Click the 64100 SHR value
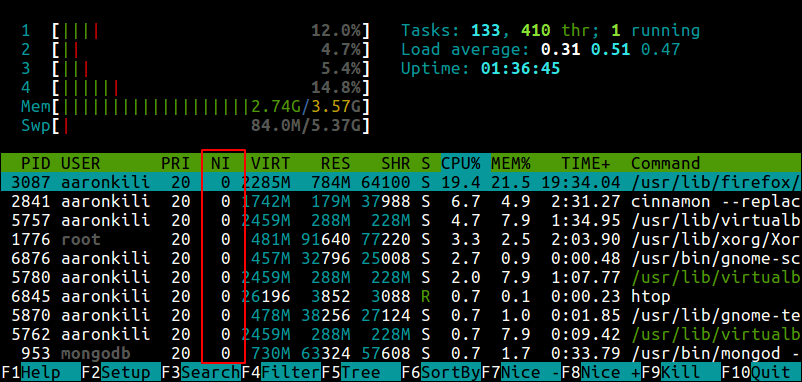The height and width of the screenshot is (382, 802). [x=386, y=182]
